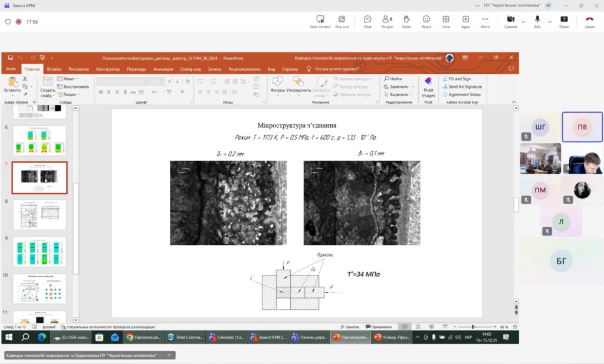Leave the meeting

point(589,22)
